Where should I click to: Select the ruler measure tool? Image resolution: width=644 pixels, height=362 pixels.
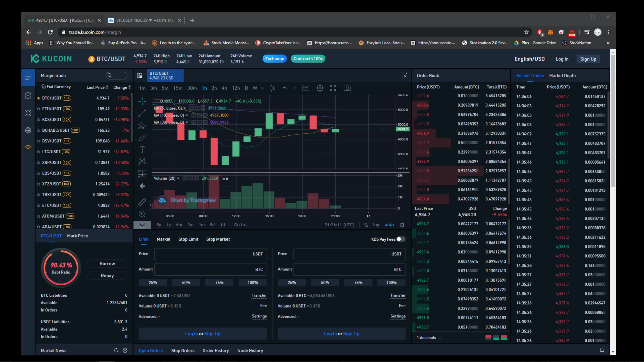(x=142, y=202)
